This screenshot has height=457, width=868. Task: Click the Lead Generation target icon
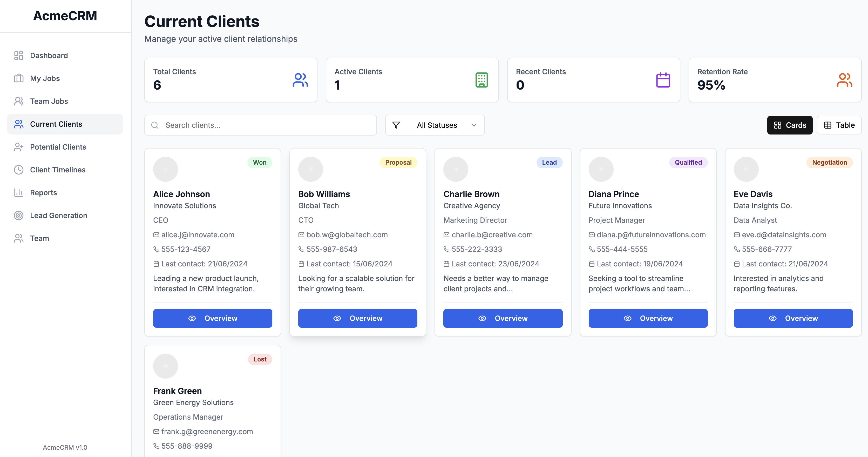point(18,216)
